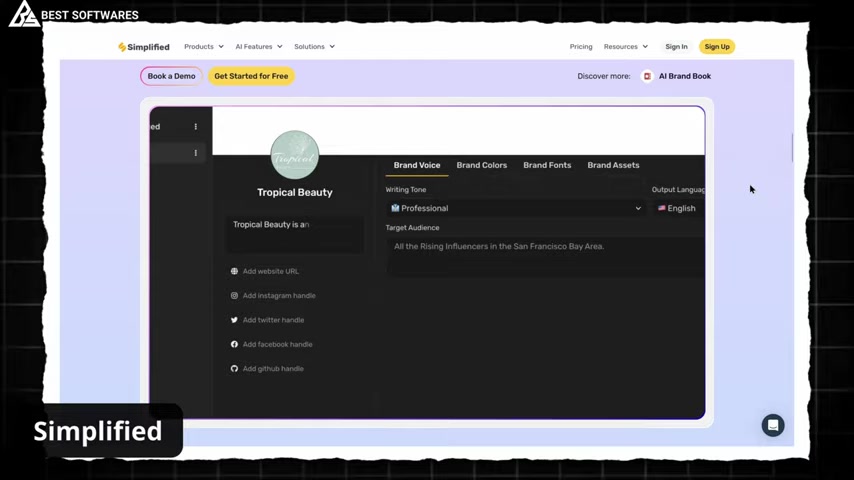Select Add instagram handle
Screen dimensions: 854x480
point(279,296)
